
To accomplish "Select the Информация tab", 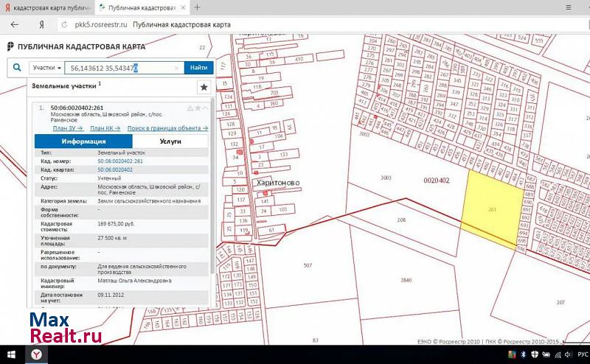I will (x=83, y=141).
